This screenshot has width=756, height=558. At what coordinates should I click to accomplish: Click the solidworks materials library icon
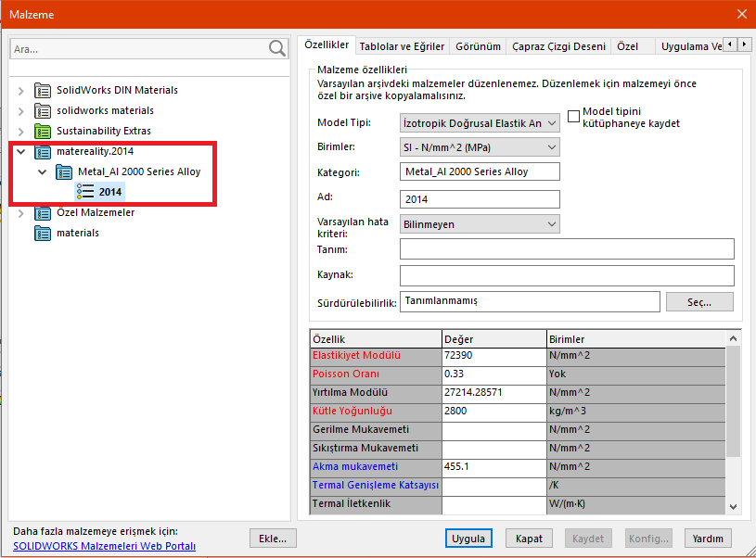pos(43,111)
